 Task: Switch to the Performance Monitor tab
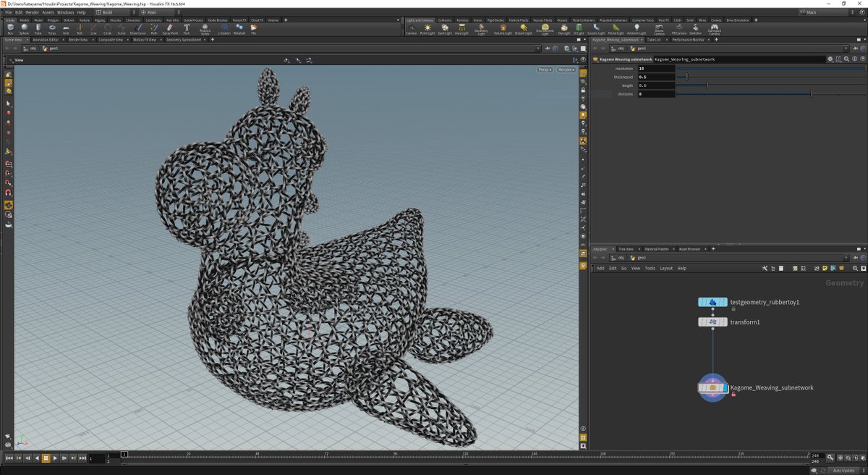[x=688, y=40]
